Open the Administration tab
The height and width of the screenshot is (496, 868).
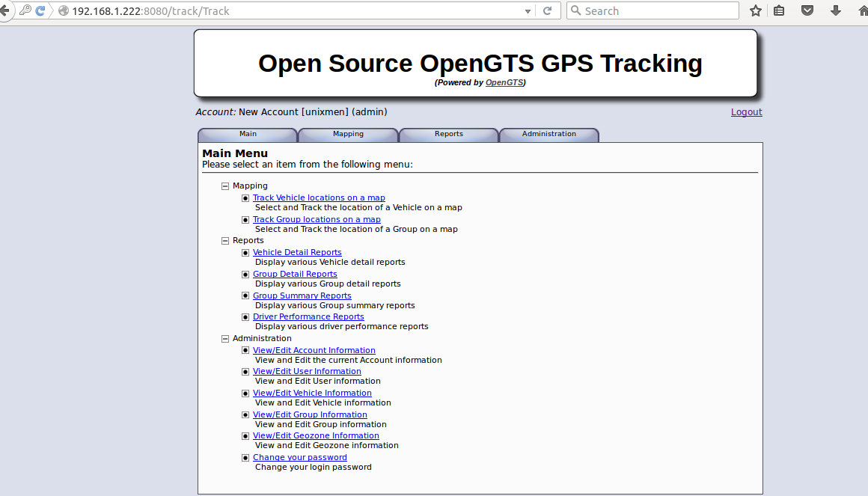549,135
